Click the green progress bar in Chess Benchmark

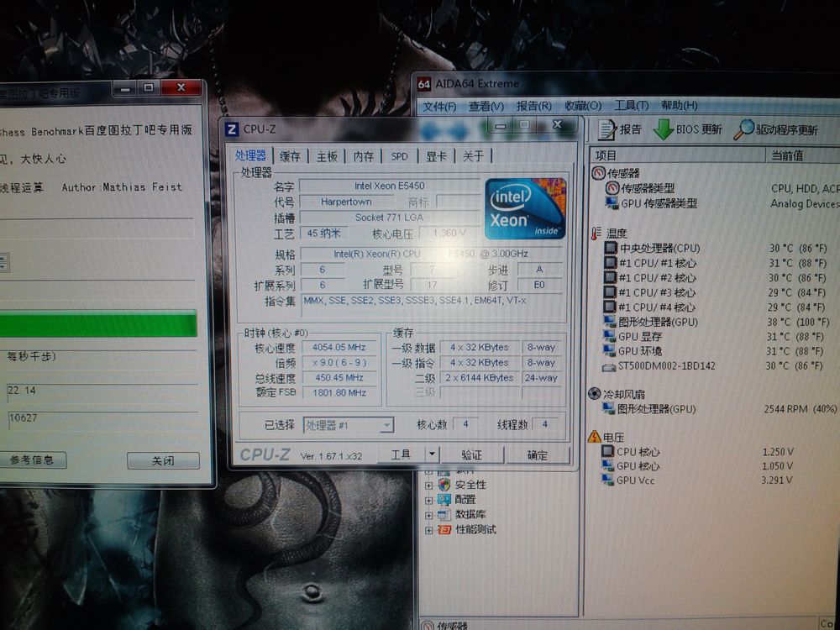98,324
